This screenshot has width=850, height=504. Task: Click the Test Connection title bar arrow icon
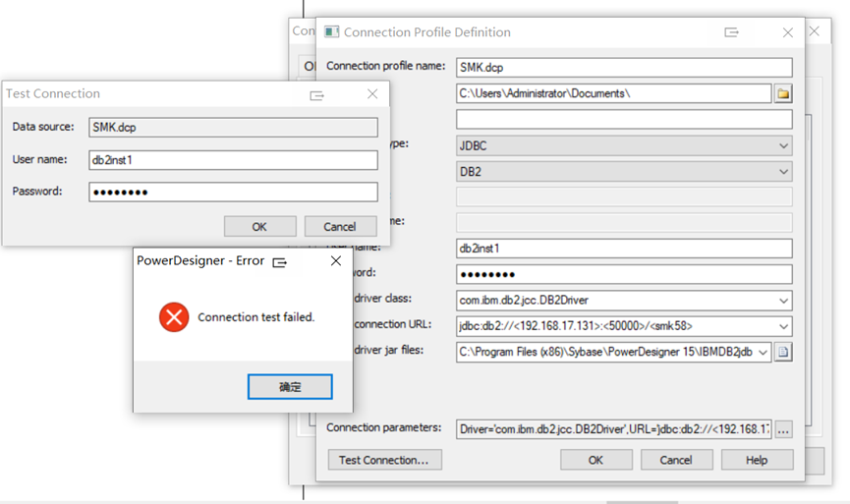click(x=316, y=96)
